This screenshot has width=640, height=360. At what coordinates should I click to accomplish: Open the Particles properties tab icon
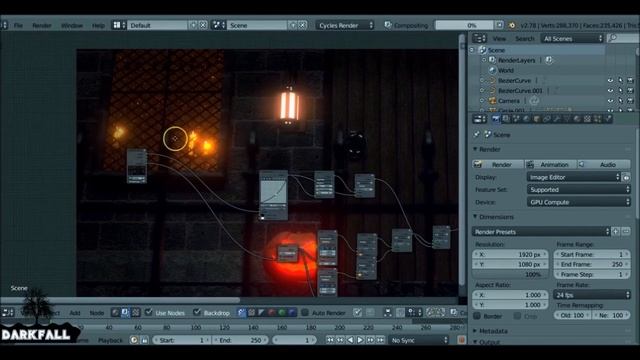[x=598, y=119]
